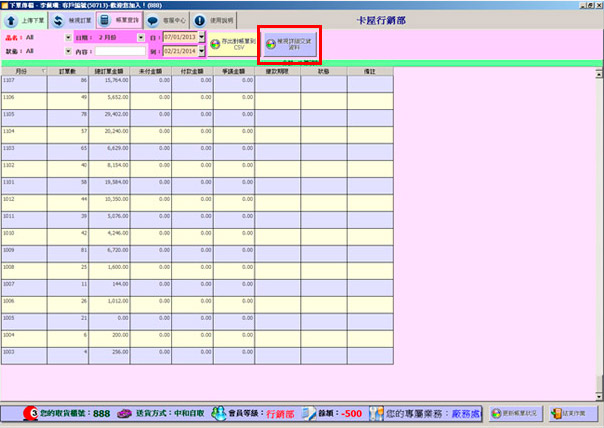Open the start date 07/01/2013 picker
Image resolution: width=604 pixels, height=428 pixels.
click(201, 37)
